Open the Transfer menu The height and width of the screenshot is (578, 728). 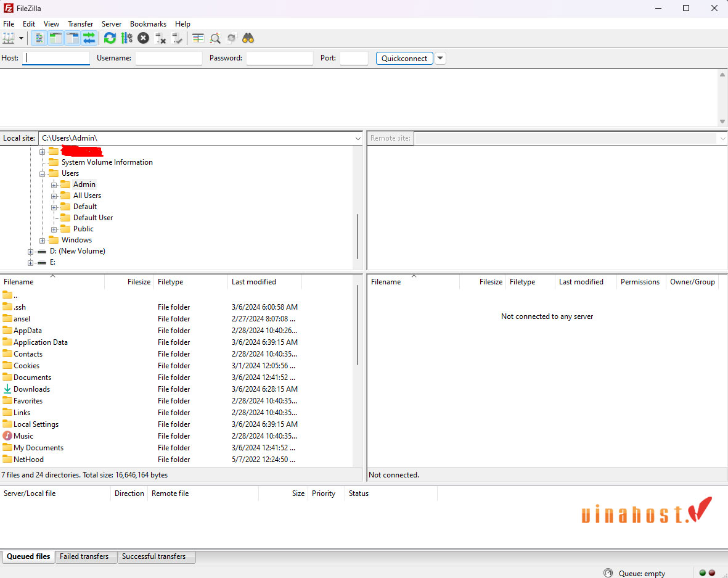point(80,23)
